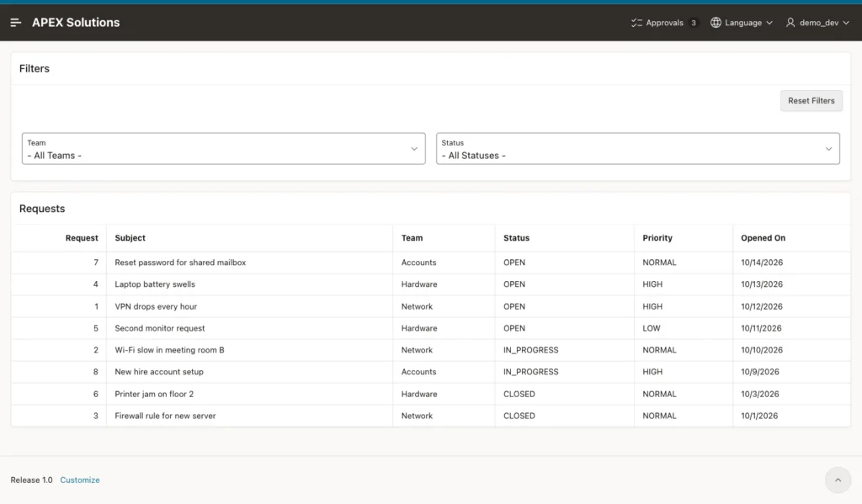This screenshot has height=504, width=862.
Task: Click the 10/10/2026 opened date
Action: click(761, 349)
